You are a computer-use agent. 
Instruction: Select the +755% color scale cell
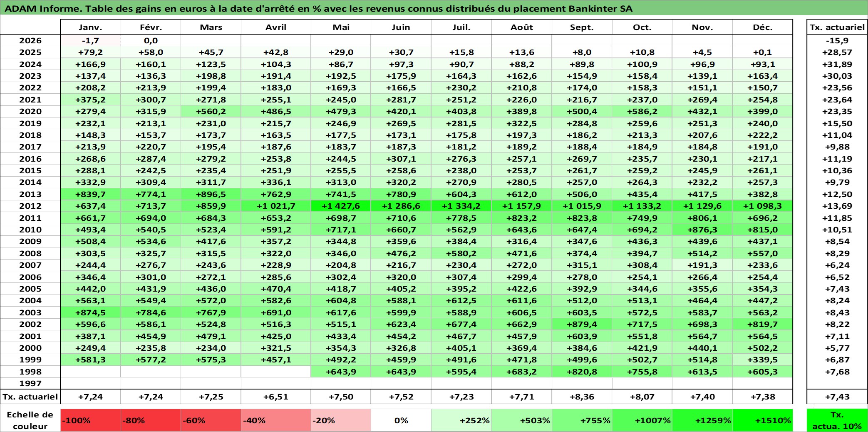(x=582, y=420)
